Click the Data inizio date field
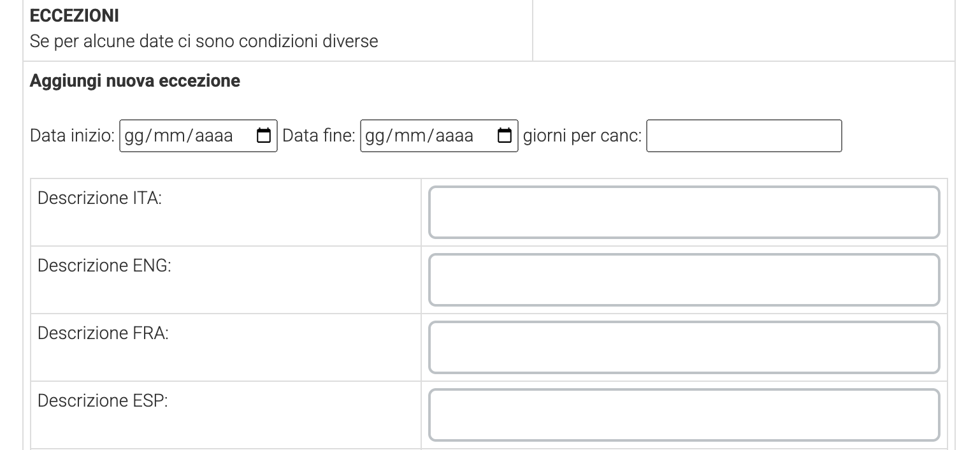This screenshot has height=450, width=980. click(198, 136)
